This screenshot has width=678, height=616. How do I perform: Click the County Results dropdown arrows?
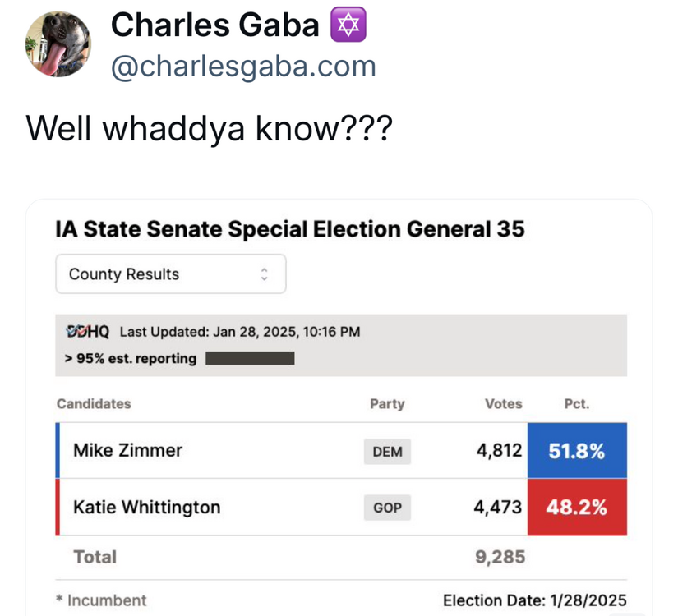click(x=264, y=274)
